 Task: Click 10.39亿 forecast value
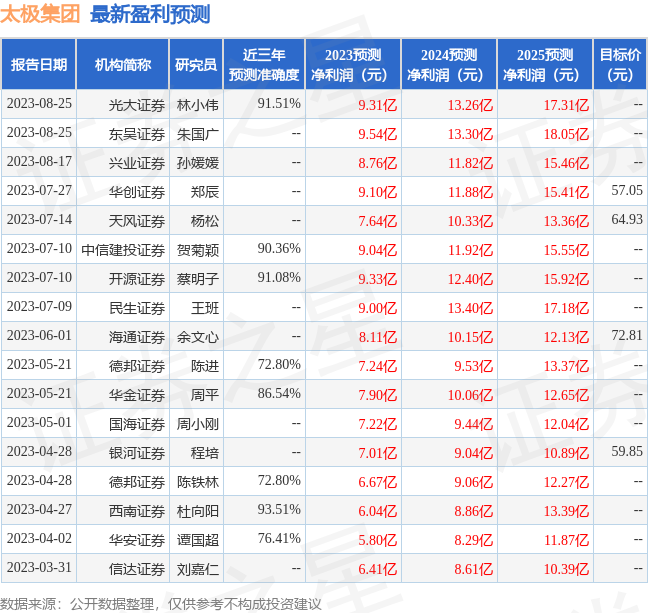point(566,569)
